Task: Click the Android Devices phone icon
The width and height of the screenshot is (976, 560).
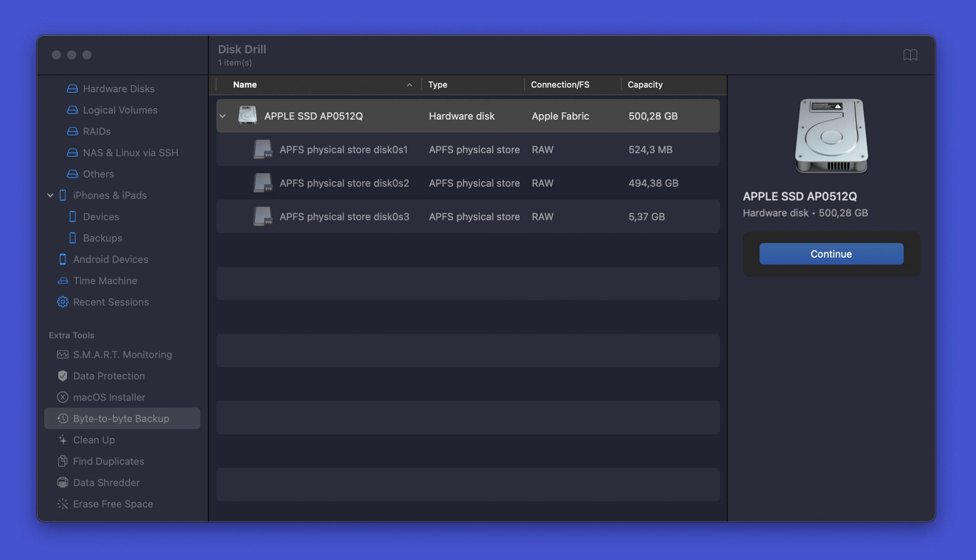Action: click(63, 260)
